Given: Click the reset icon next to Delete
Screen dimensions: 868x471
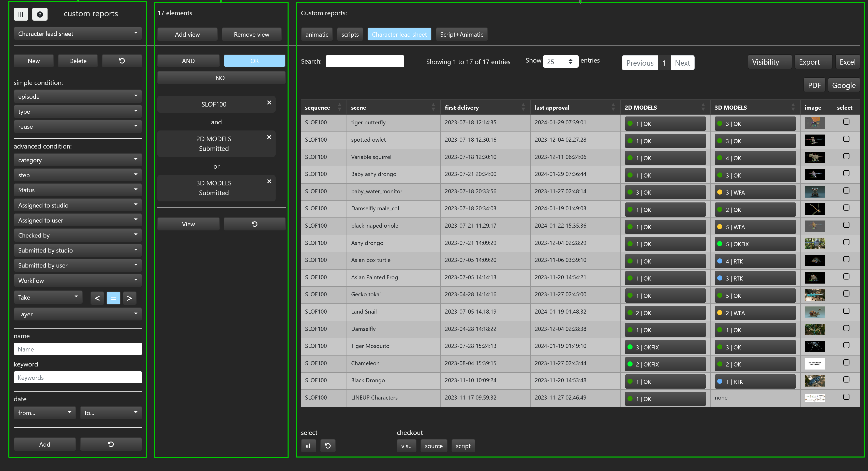Looking at the screenshot, I should coord(122,61).
